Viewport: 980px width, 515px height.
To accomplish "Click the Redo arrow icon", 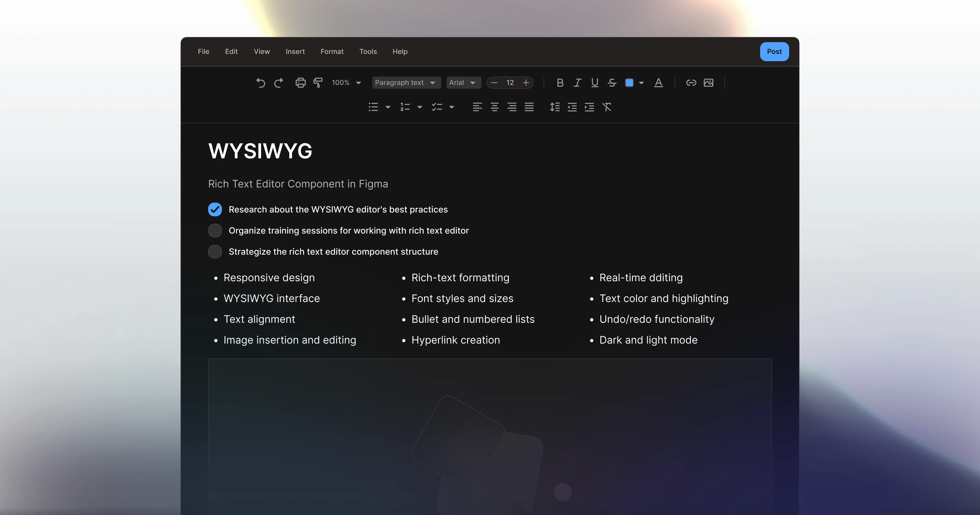I will (x=279, y=83).
